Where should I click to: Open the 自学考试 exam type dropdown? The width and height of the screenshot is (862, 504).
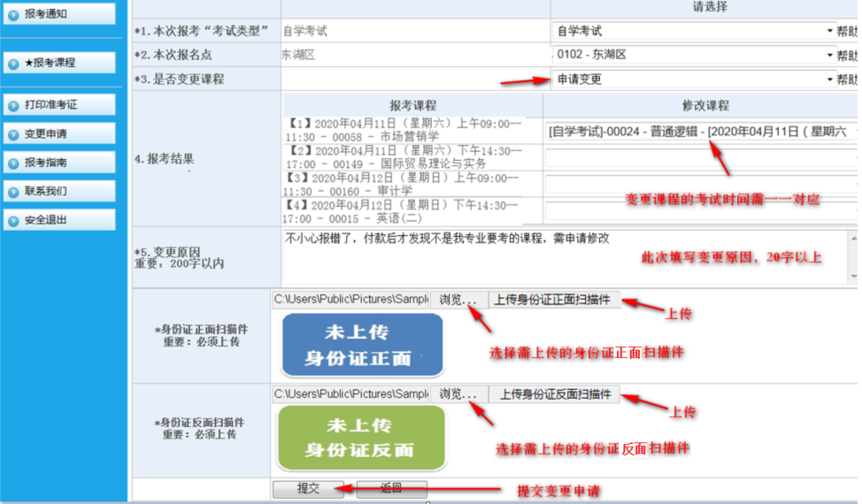[x=694, y=31]
